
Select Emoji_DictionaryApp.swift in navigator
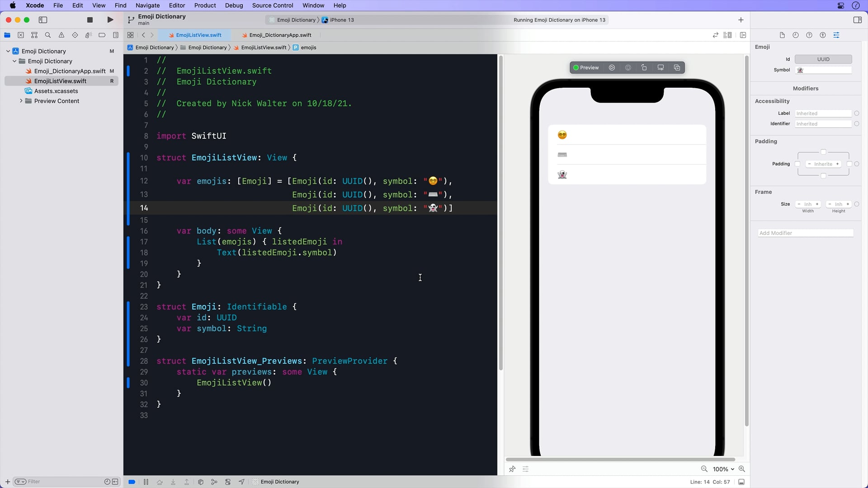point(70,71)
